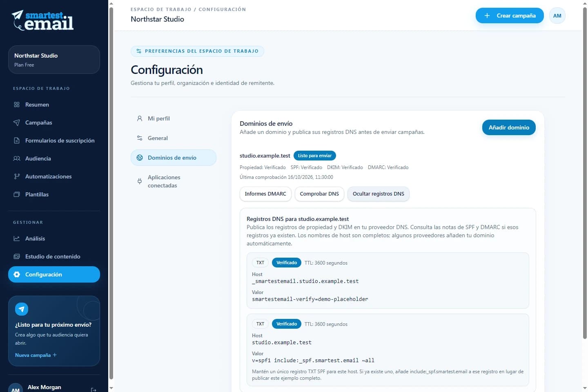Switch to the General settings tab
Viewport: 588px width, 392px height.
[174, 138]
